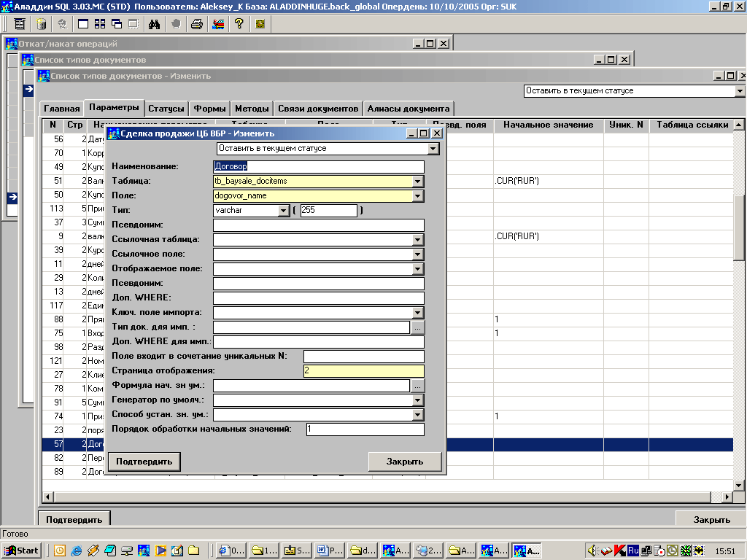Click the parameters table vertical scrollbar down arrow
This screenshot has height=560, width=747.
(x=739, y=485)
